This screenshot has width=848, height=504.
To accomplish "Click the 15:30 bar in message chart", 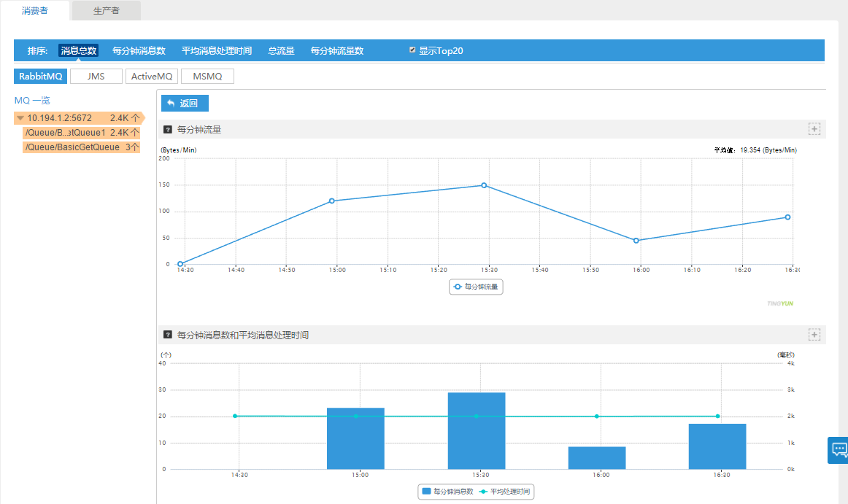I will click(477, 431).
